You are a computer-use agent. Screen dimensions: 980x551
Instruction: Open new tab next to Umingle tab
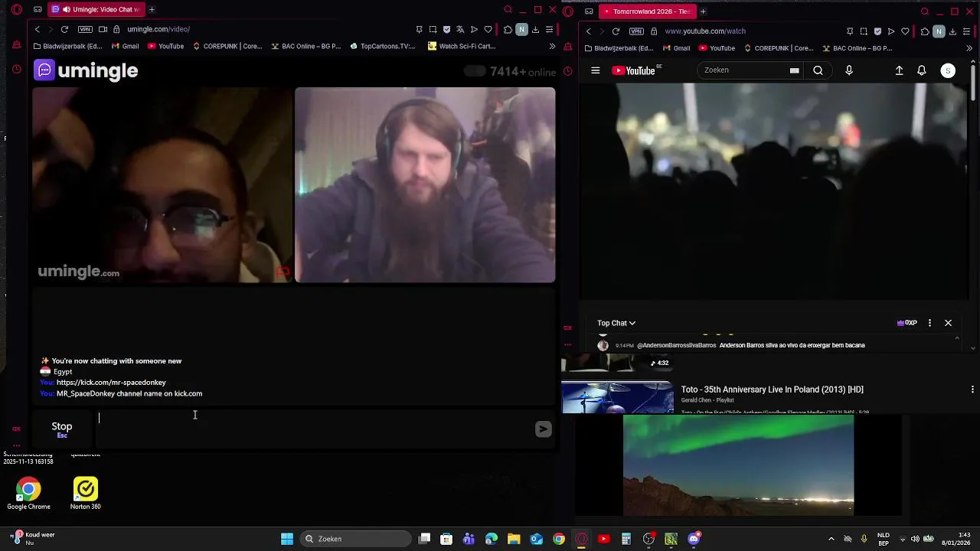click(x=152, y=9)
